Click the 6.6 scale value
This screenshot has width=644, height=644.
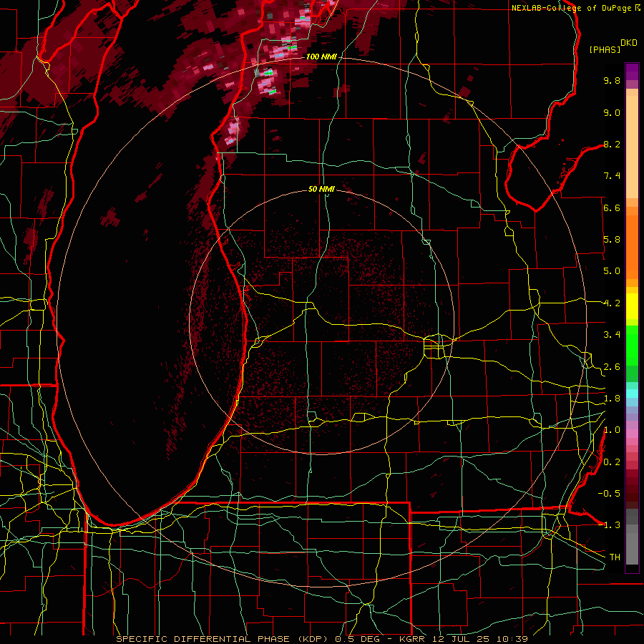coord(612,208)
